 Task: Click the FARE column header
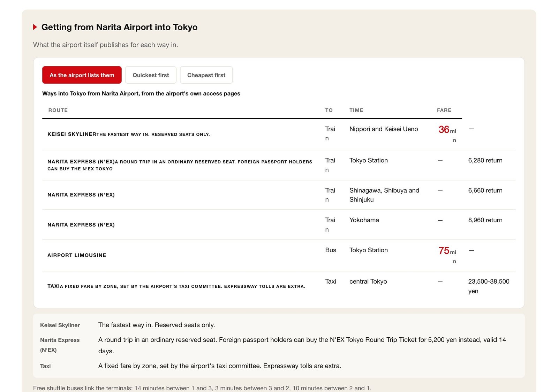[444, 110]
